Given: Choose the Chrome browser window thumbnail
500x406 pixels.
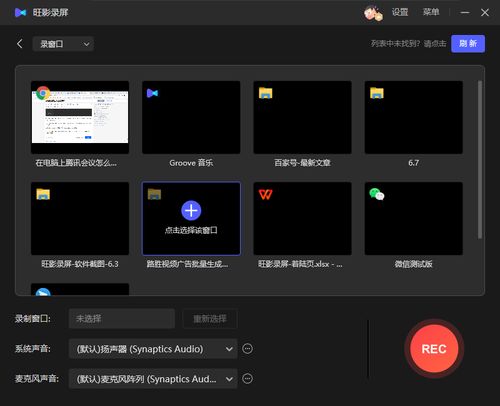Looking at the screenshot, I should click(x=80, y=117).
